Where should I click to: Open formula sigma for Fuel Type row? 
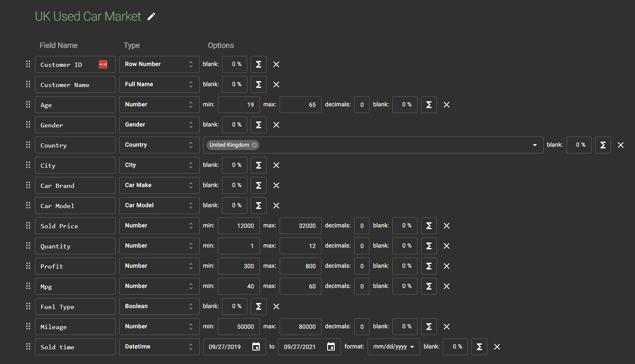(x=259, y=306)
